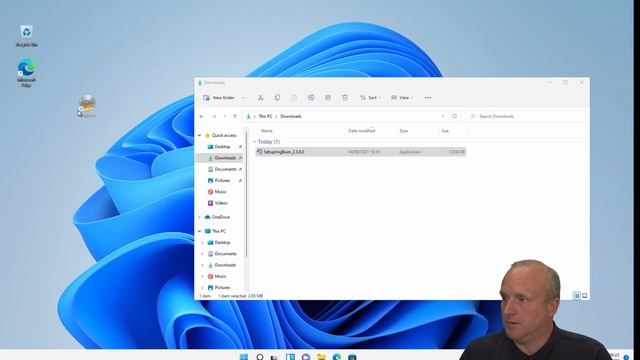
Task: Select the ImgBurn desktop shortcut icon
Action: 87,106
